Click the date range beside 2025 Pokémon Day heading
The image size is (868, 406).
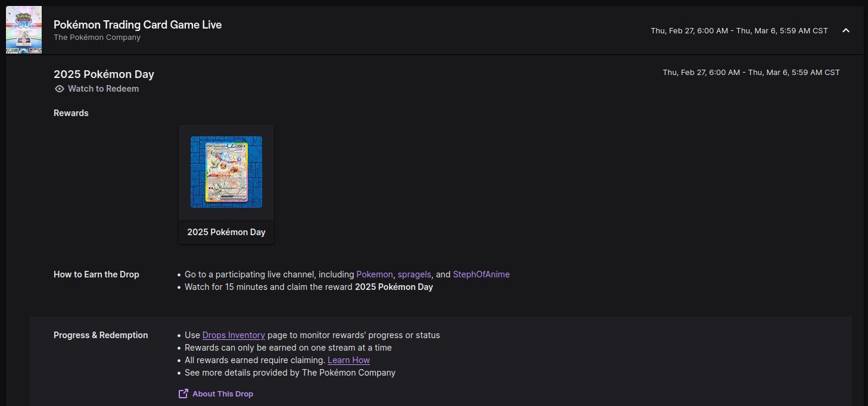pyautogui.click(x=751, y=73)
